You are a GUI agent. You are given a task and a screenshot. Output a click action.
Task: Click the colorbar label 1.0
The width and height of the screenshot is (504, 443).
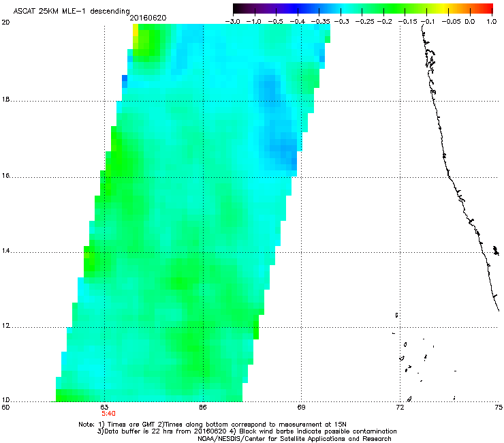tap(492, 22)
